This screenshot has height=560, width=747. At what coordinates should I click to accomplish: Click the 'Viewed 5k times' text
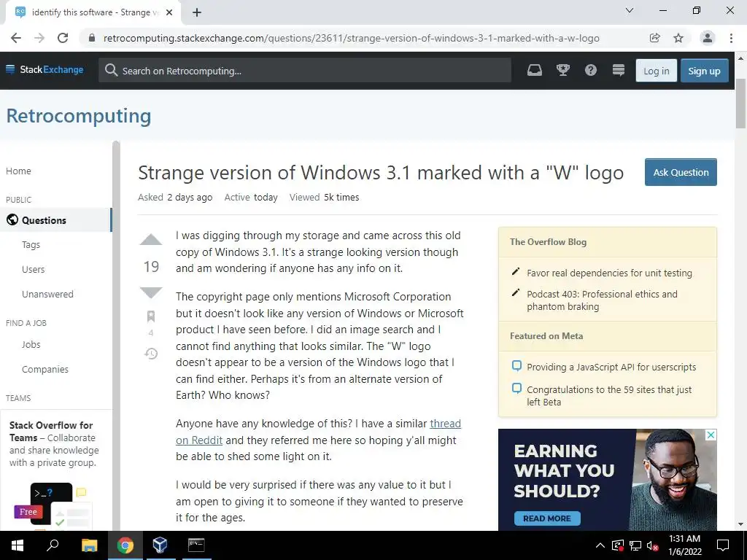click(x=324, y=197)
